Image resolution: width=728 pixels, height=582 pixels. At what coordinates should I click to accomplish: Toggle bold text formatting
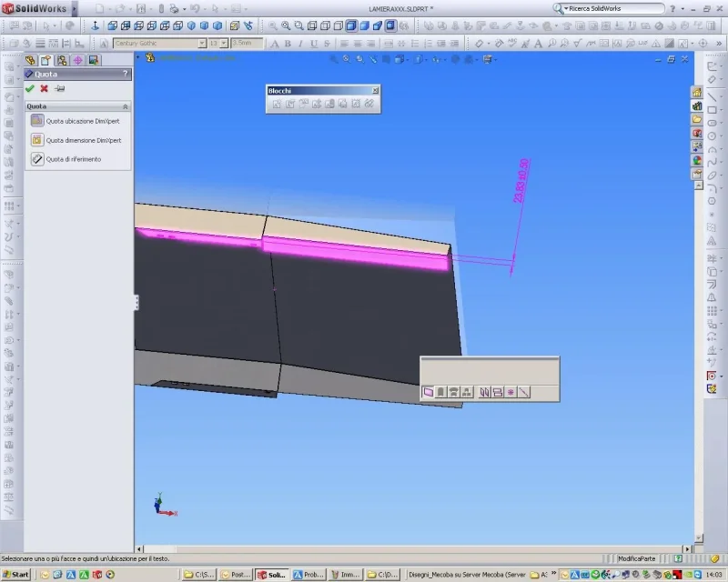(288, 44)
